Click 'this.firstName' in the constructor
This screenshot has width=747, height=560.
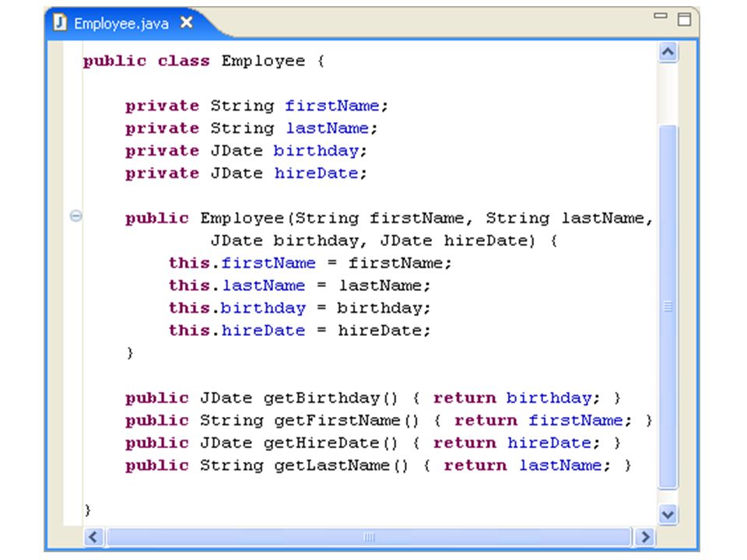click(x=242, y=263)
